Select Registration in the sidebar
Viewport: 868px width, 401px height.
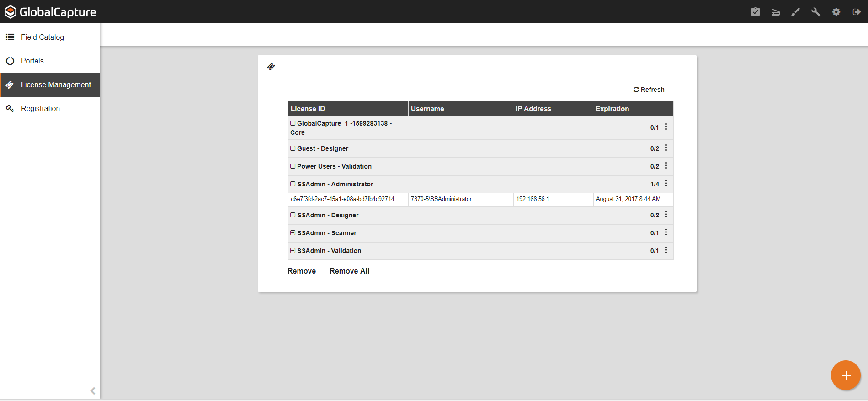(40, 108)
